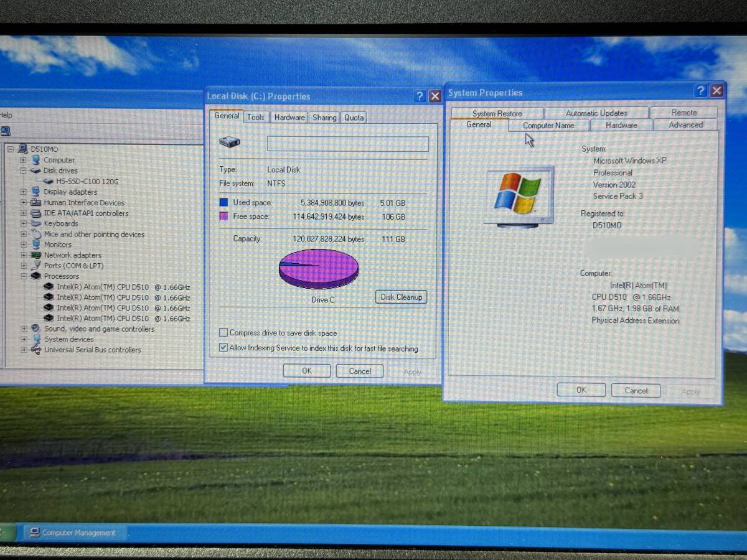Open the Sharing tab

pos(324,117)
